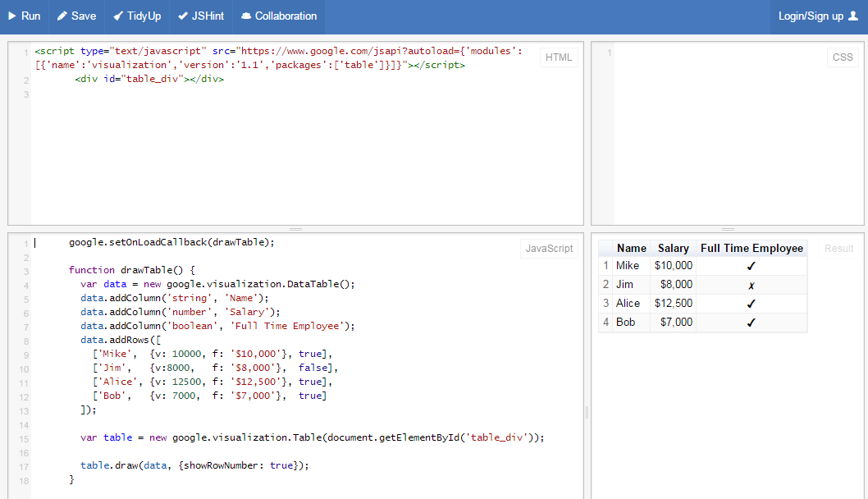Click the script tag line in HTML editor
868x499 pixels.
click(278, 58)
